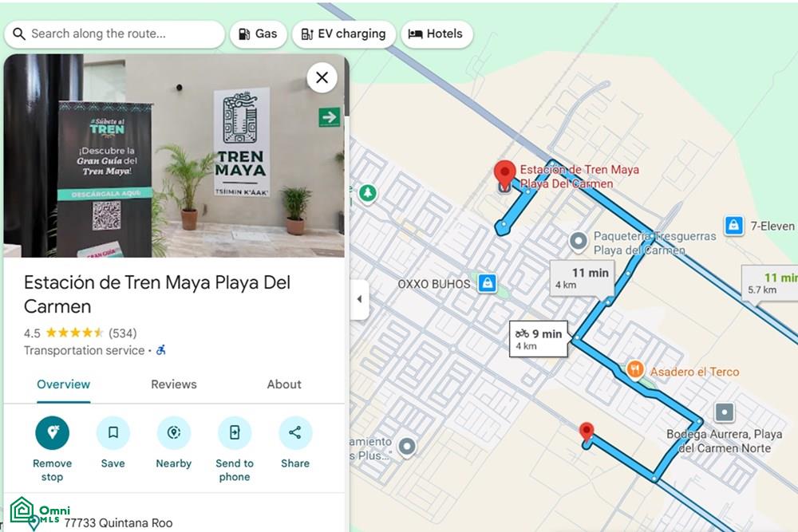Screen dimensions: 798x532
Task: Share the Tren Maya station
Action: 295,433
